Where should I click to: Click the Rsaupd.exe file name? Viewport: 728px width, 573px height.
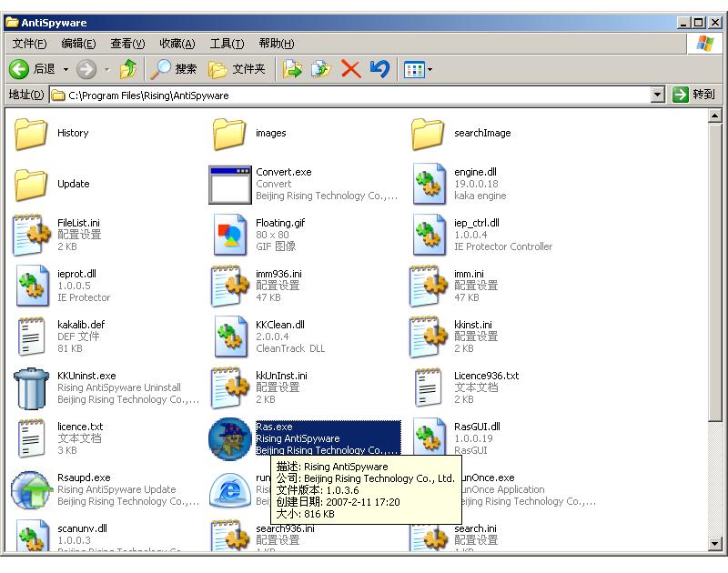pyautogui.click(x=84, y=477)
